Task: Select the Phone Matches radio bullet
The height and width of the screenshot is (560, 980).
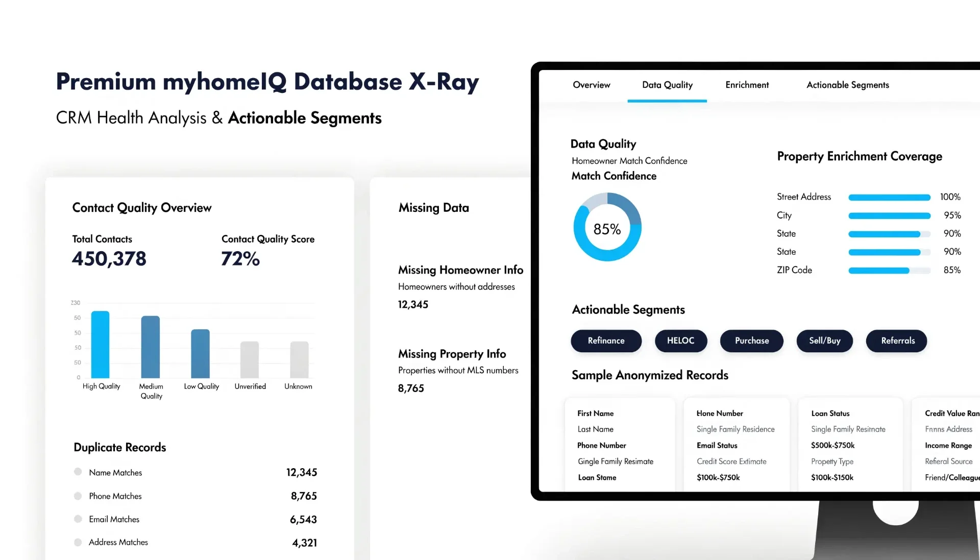Action: pos(78,496)
